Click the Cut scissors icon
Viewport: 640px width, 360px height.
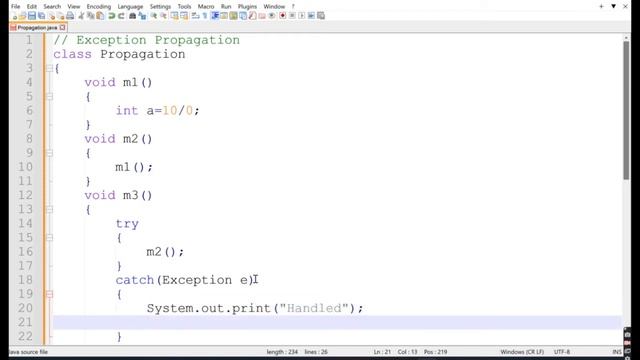81,16
